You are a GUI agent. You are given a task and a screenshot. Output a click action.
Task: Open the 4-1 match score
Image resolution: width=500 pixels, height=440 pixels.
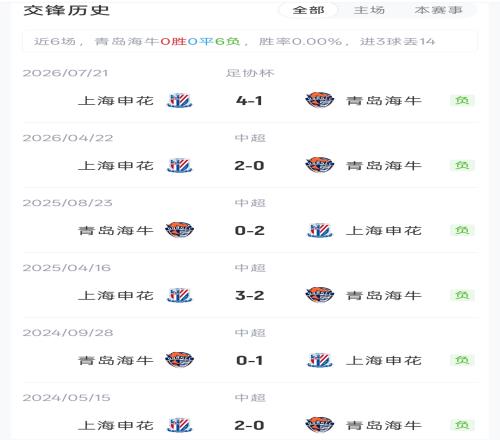[249, 101]
